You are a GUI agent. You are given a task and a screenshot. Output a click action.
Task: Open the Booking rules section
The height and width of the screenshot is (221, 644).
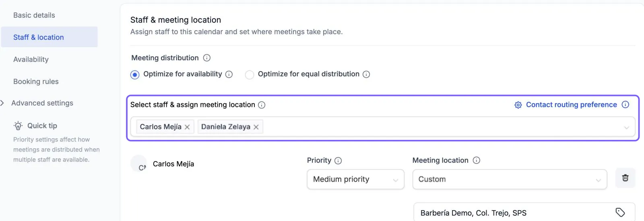36,82
